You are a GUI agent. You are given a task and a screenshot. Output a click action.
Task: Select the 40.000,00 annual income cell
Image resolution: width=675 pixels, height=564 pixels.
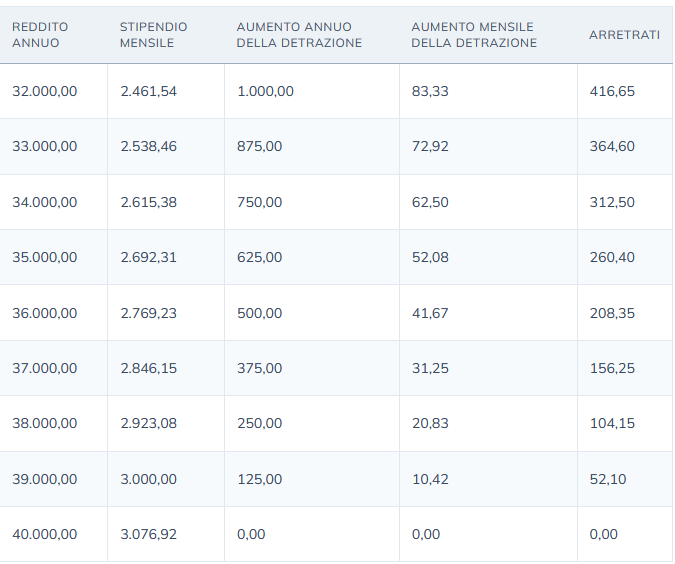pos(45,534)
